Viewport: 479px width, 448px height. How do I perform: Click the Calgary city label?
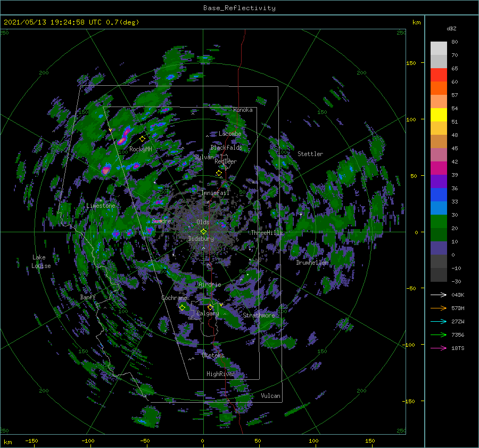208,313
